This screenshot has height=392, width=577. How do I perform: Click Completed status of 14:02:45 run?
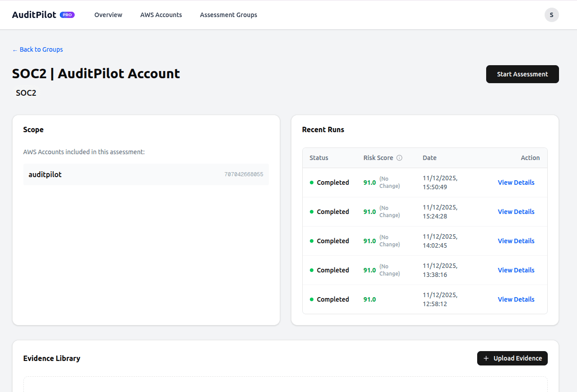tap(329, 241)
